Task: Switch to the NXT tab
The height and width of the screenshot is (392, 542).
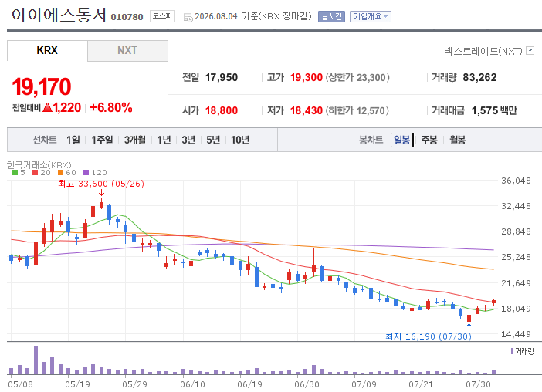Action: point(127,50)
